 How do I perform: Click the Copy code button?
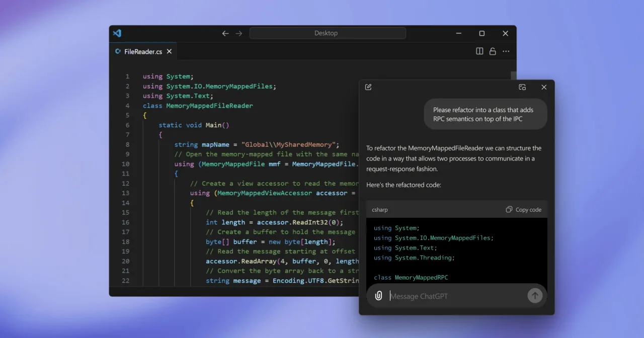[x=524, y=210]
